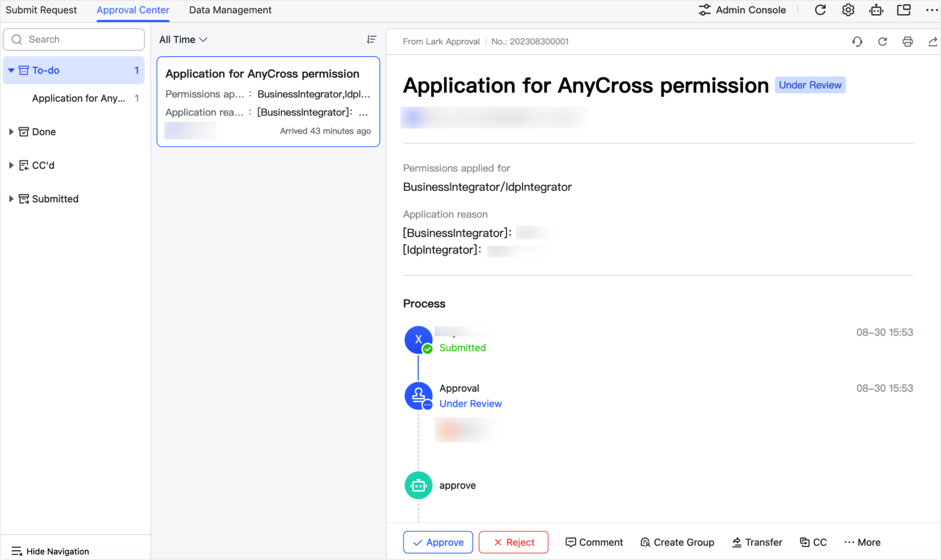The height and width of the screenshot is (560, 941).
Task: Hide Navigation panel
Action: [50, 551]
